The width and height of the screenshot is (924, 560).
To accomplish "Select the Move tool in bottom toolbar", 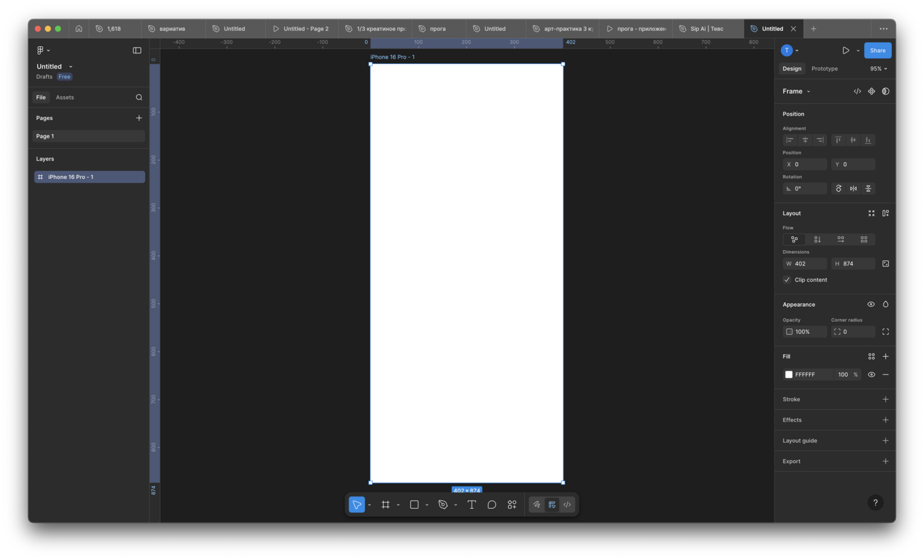I will point(357,505).
